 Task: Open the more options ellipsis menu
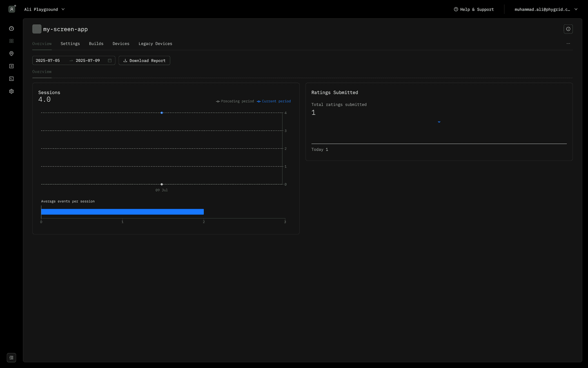pyautogui.click(x=568, y=43)
